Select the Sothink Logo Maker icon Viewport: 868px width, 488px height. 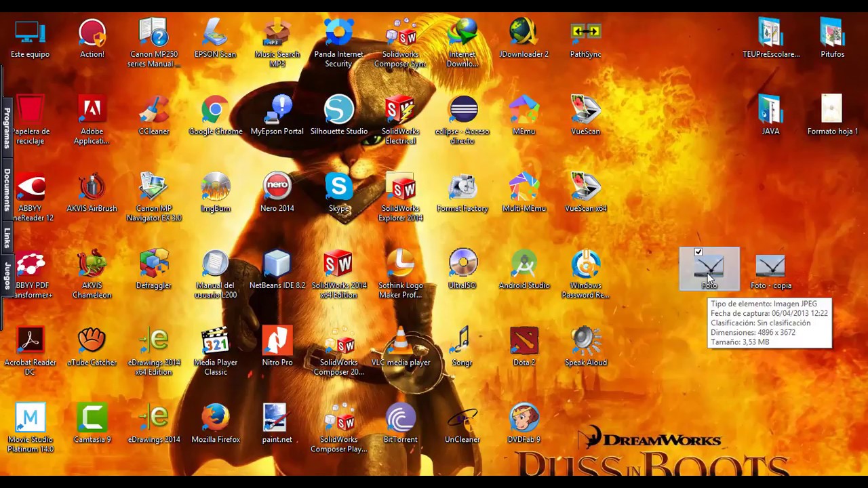click(x=401, y=264)
